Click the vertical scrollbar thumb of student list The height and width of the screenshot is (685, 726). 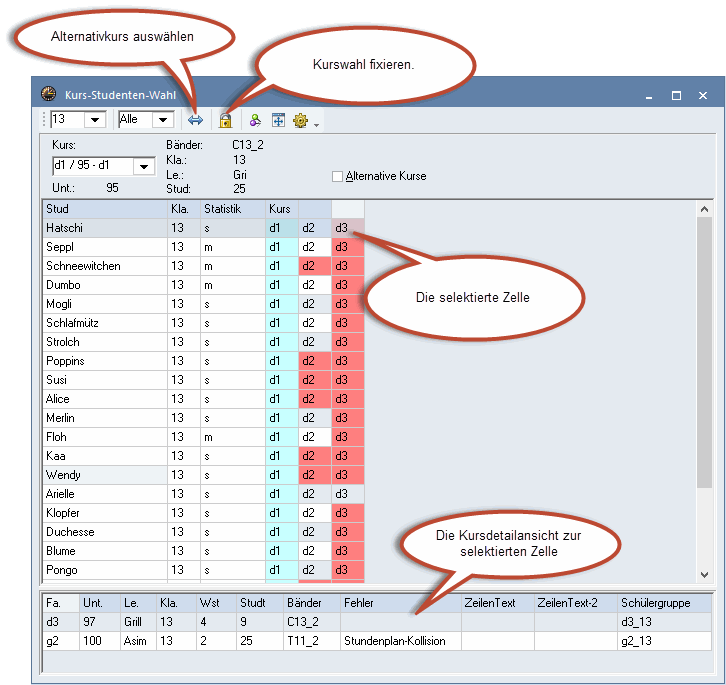(704, 352)
